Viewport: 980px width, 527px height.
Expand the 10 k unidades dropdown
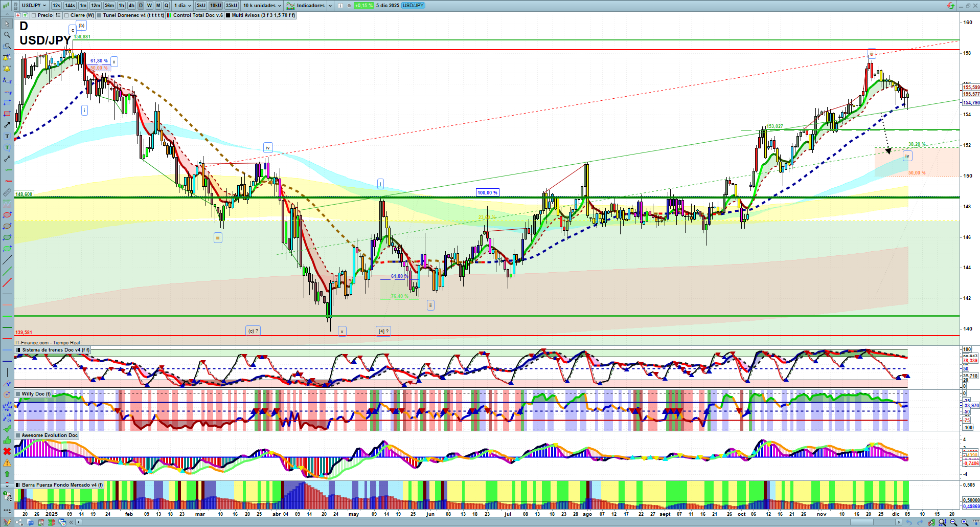(262, 6)
